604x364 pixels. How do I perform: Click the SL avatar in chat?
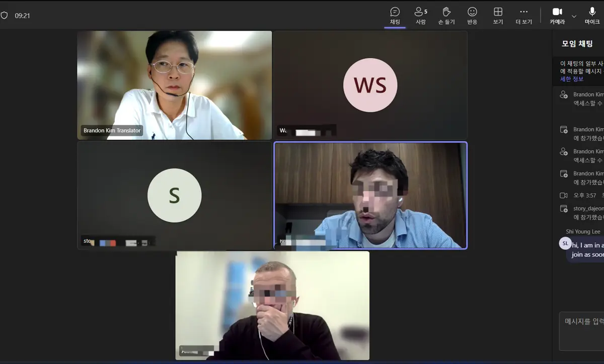(x=565, y=243)
